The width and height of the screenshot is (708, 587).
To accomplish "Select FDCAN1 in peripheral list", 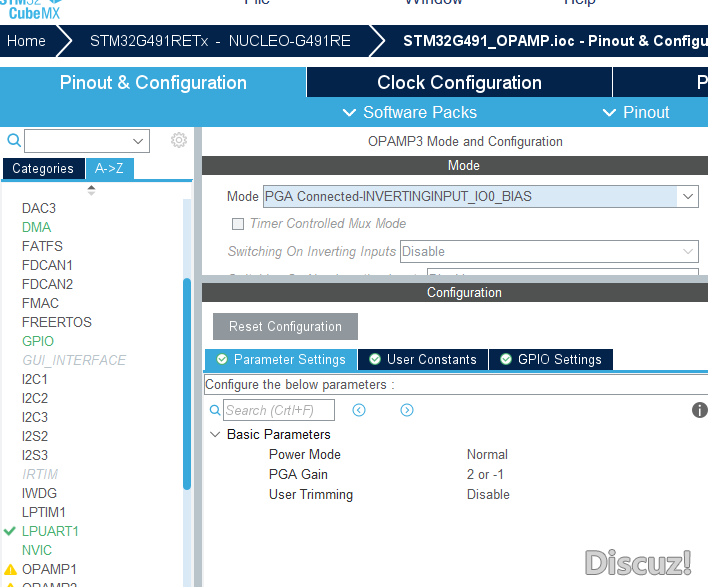I will point(47,265).
